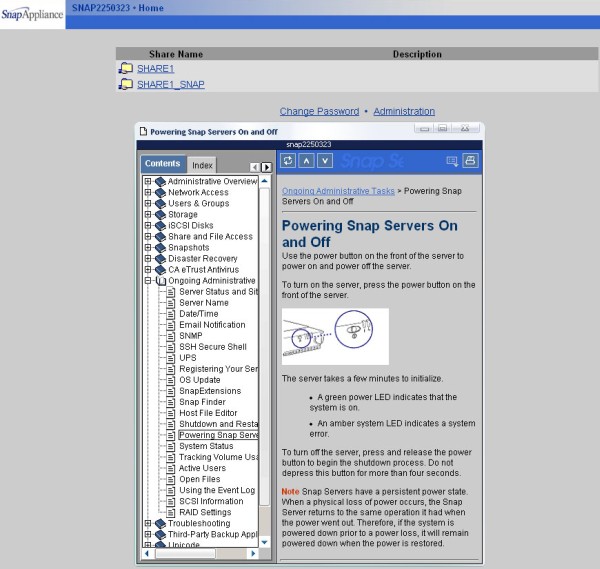Click the sync/refresh contents icon in help toolbar
Image resolution: width=600 pixels, height=569 pixels.
tap(288, 161)
